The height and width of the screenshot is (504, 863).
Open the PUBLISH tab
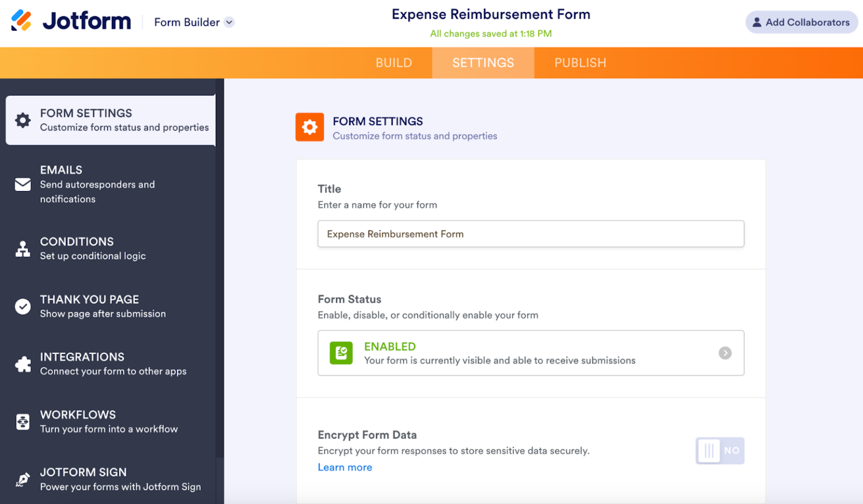tap(580, 62)
